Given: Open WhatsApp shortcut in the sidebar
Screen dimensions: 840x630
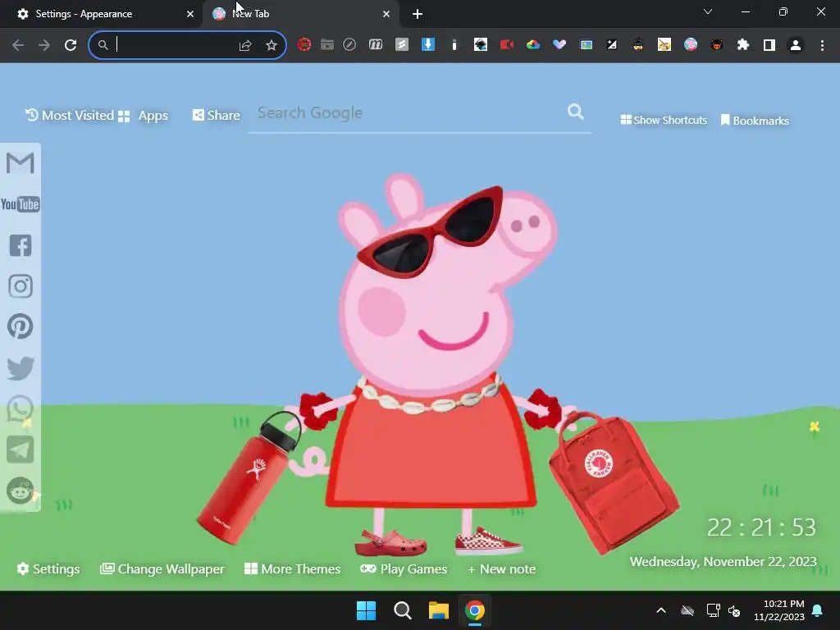Looking at the screenshot, I should (x=21, y=409).
